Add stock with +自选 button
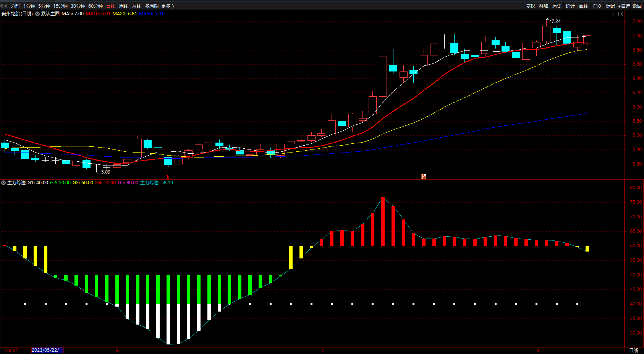Screen dimensions: 644x354 624,6
